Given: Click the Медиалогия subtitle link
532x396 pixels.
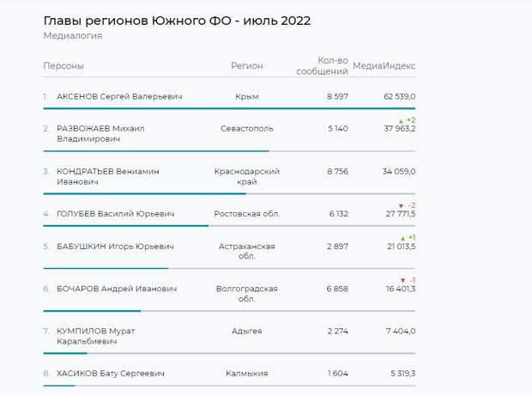Looking at the screenshot, I should [x=73, y=36].
